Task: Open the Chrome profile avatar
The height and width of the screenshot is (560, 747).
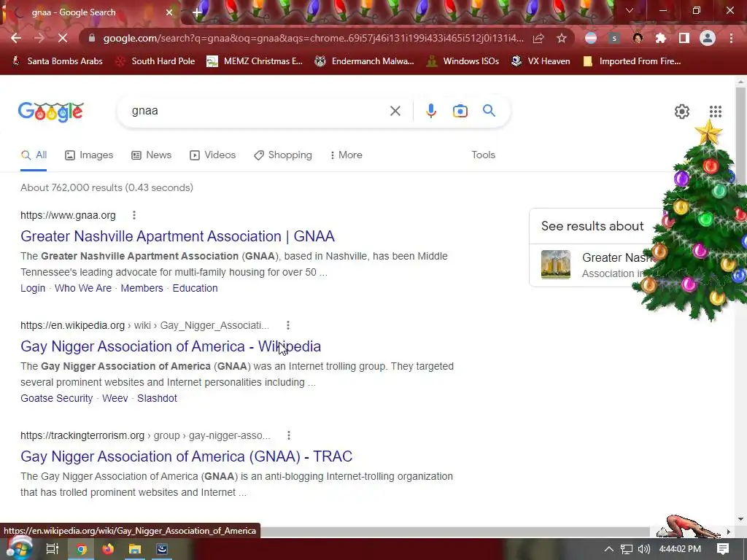Action: coord(708,38)
